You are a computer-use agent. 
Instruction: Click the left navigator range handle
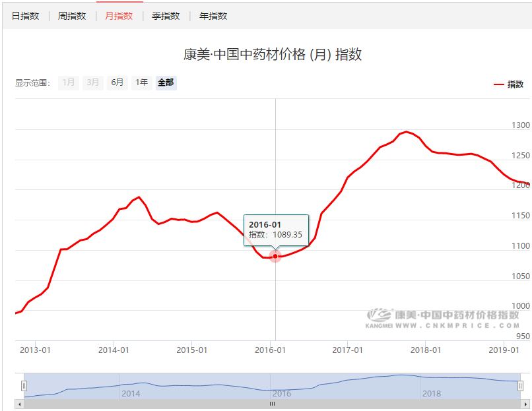pyautogui.click(x=24, y=385)
